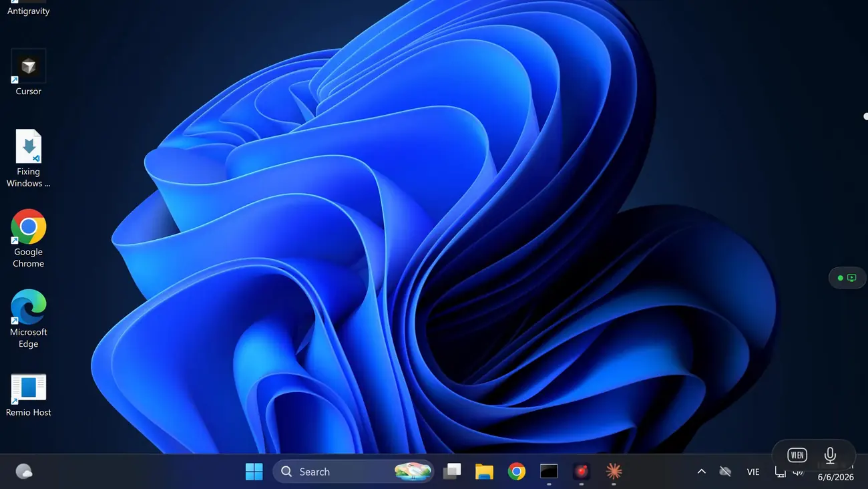Open the Cursor desktop shortcut
Viewport: 868px width, 489px height.
coord(28,73)
